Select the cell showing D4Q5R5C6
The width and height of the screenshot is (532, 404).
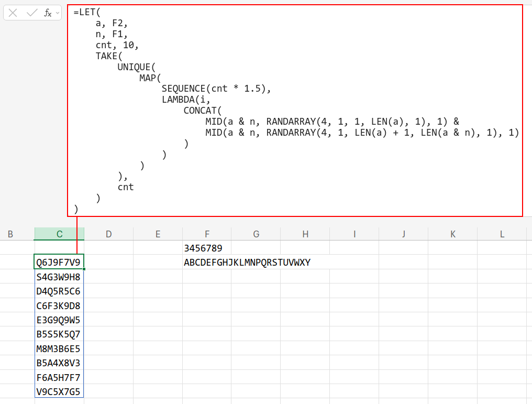click(59, 291)
